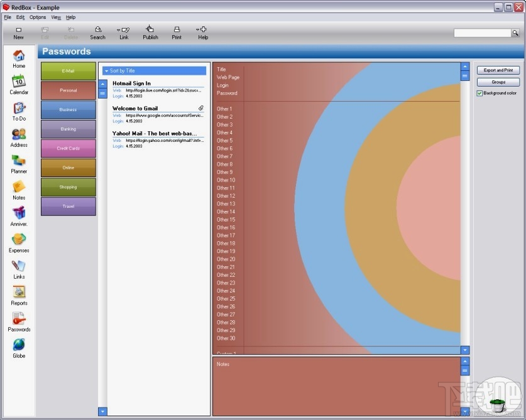Open the Options menu
This screenshot has width=526, height=420.
(x=38, y=17)
